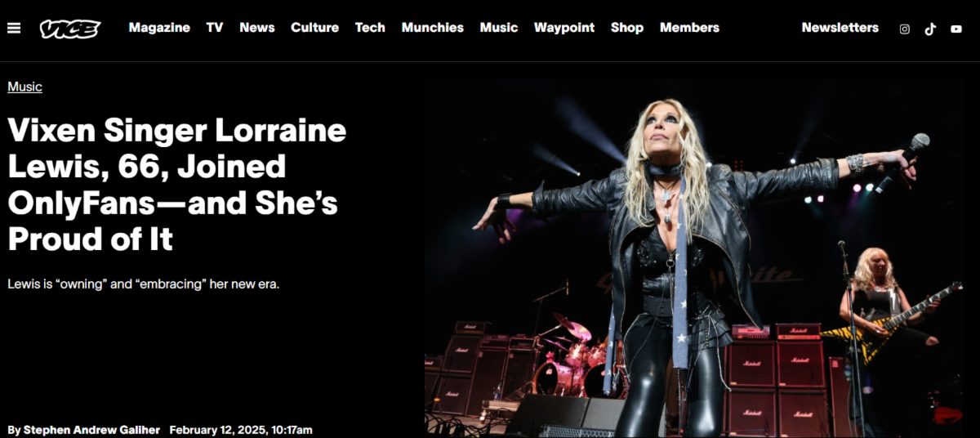This screenshot has width=980, height=438.
Task: Open VICE TikTok icon
Action: coord(930,29)
